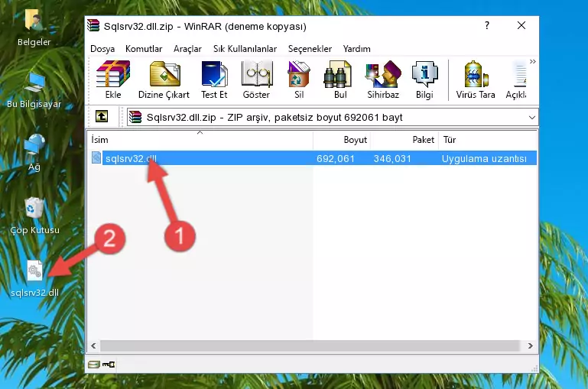The width and height of the screenshot is (588, 389).
Task: Sort by İsim column header
Action: click(x=200, y=139)
